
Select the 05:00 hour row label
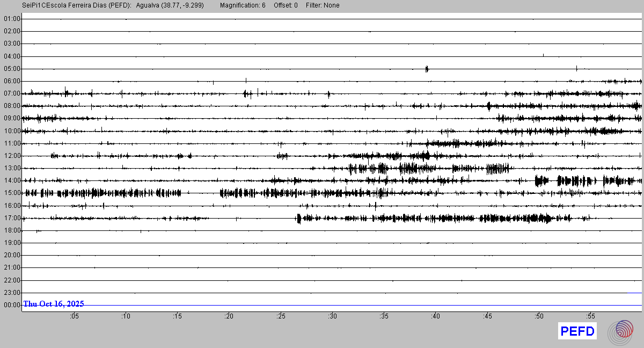tap(11, 69)
